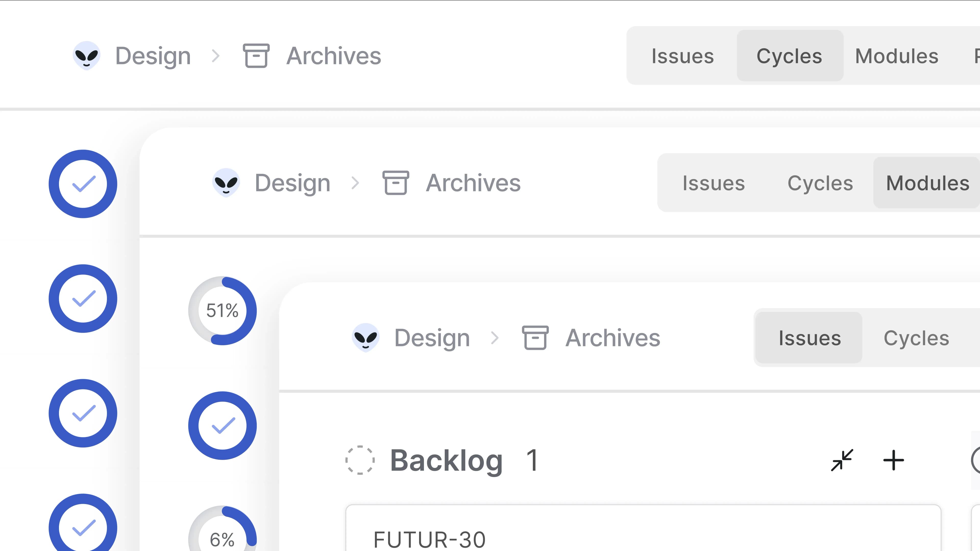Image resolution: width=980 pixels, height=551 pixels.
Task: Click the archive box icon in middle breadcrumb
Action: [x=396, y=183]
